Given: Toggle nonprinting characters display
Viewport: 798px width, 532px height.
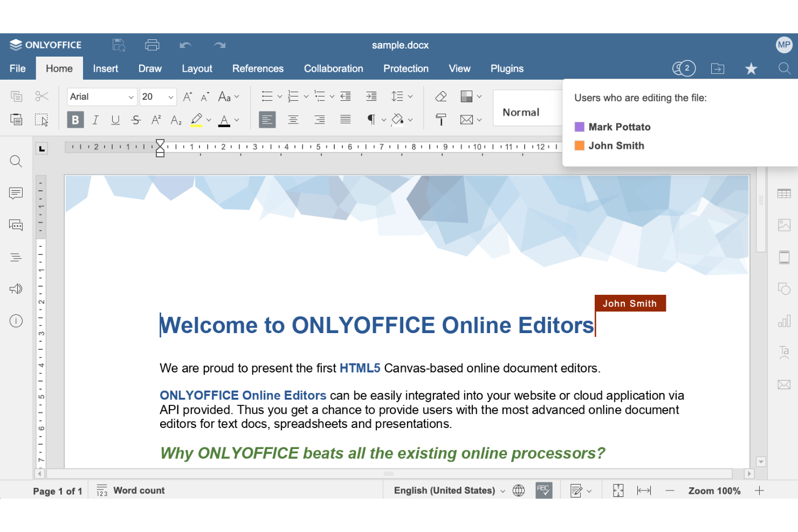Looking at the screenshot, I should tap(372, 120).
